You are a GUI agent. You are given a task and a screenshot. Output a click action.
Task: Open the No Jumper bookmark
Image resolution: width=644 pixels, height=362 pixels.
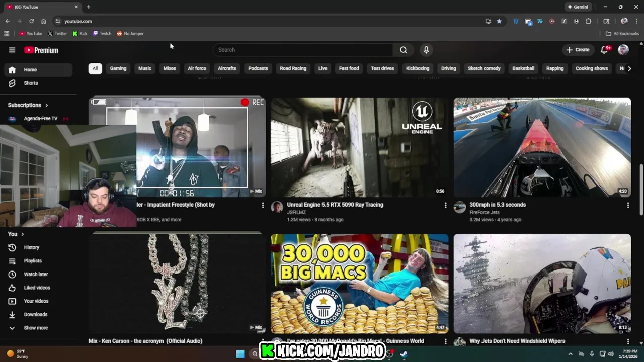coord(130,34)
